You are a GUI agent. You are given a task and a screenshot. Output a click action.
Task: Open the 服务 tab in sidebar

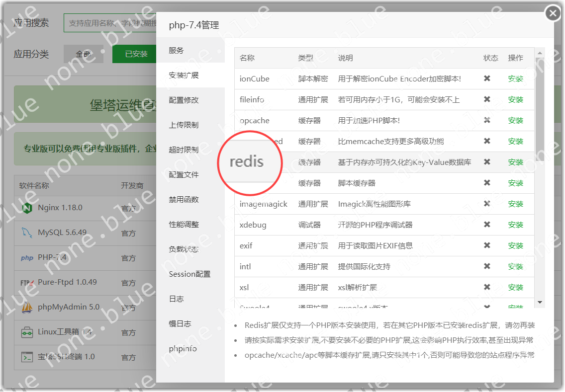pyautogui.click(x=176, y=51)
